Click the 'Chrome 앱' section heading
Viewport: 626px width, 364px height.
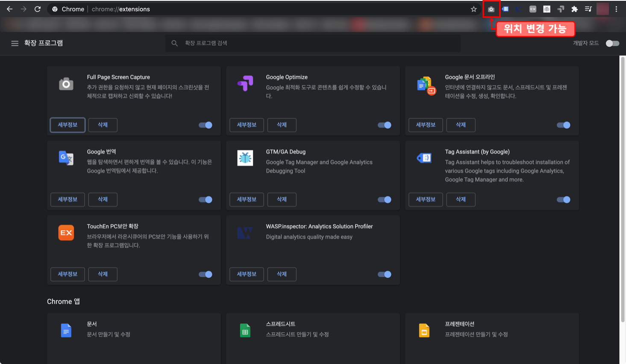click(x=63, y=302)
